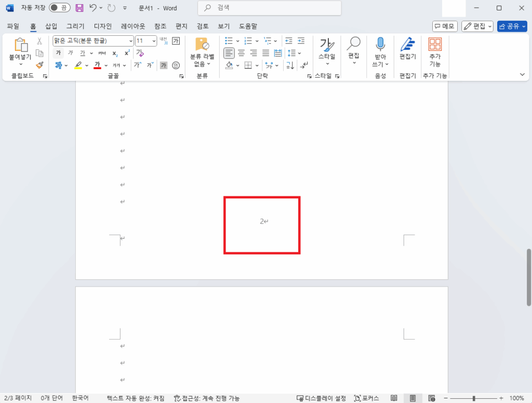
Task: Select the center alignment option
Action: click(241, 52)
